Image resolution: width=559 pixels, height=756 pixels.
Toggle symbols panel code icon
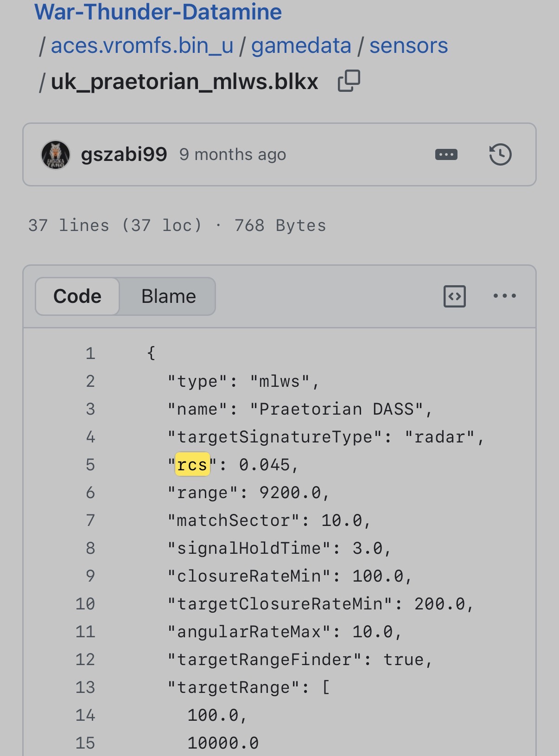click(454, 296)
